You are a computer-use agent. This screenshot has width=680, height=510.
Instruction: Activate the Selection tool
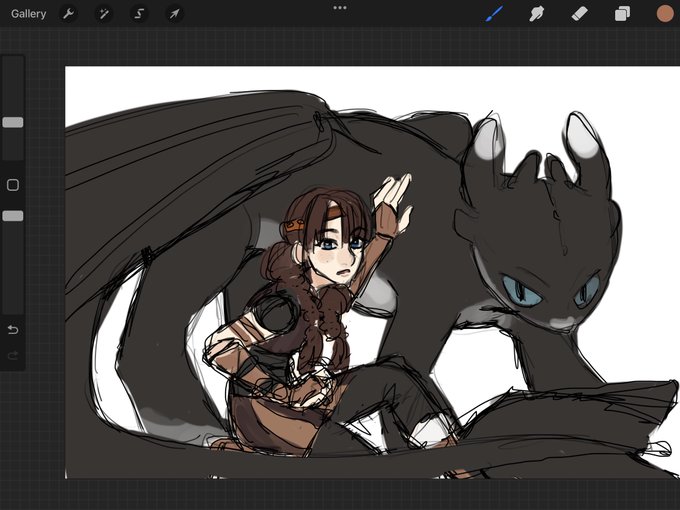[x=139, y=14]
